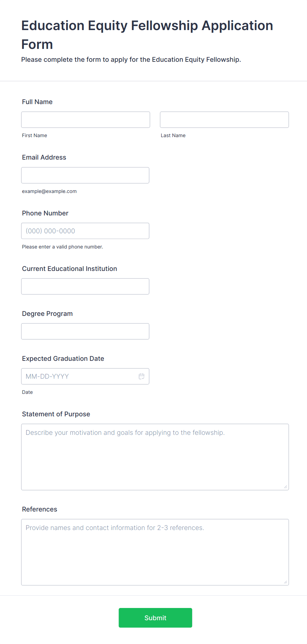Click the Phone Number label
307x644 pixels.
pos(45,213)
